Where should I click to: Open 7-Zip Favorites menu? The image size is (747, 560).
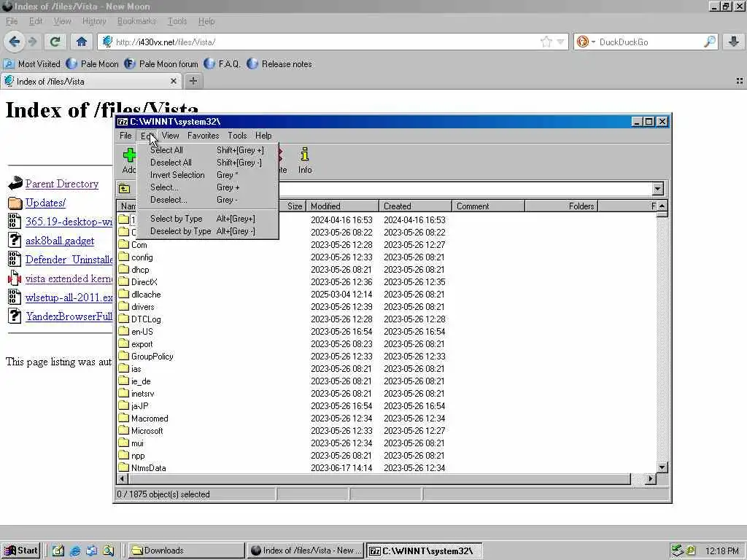(x=203, y=136)
